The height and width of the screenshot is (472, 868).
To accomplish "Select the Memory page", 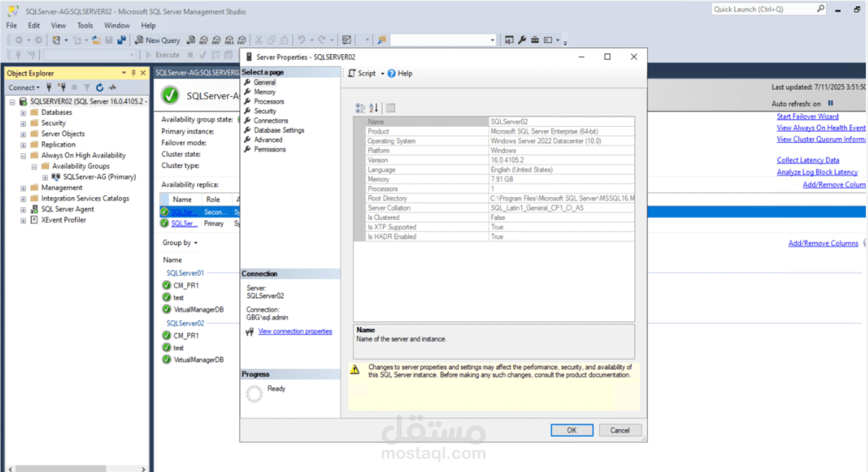I will 264,92.
